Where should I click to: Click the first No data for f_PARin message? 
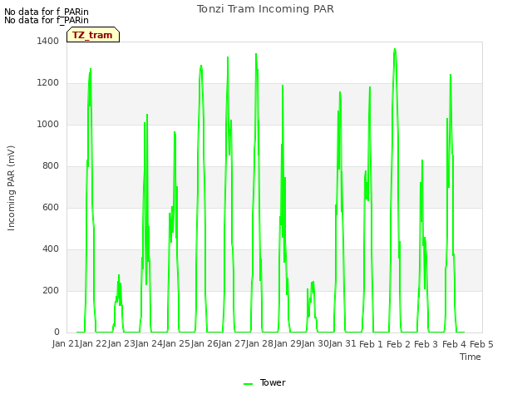(x=47, y=12)
